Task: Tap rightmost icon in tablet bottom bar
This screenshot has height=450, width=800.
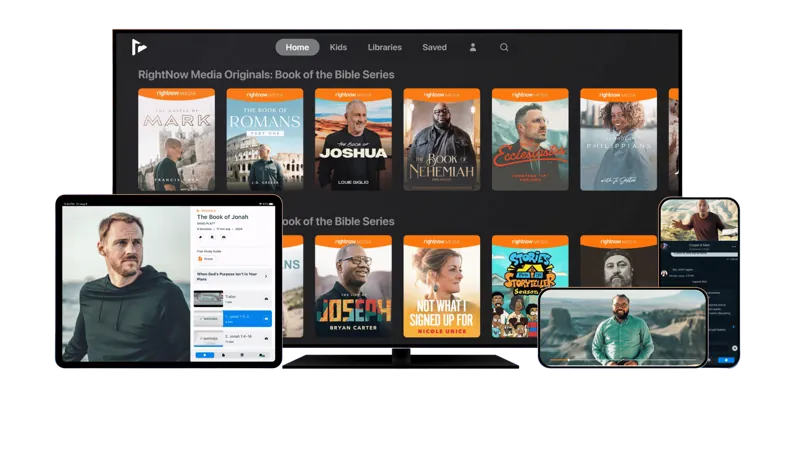Action: [x=262, y=355]
